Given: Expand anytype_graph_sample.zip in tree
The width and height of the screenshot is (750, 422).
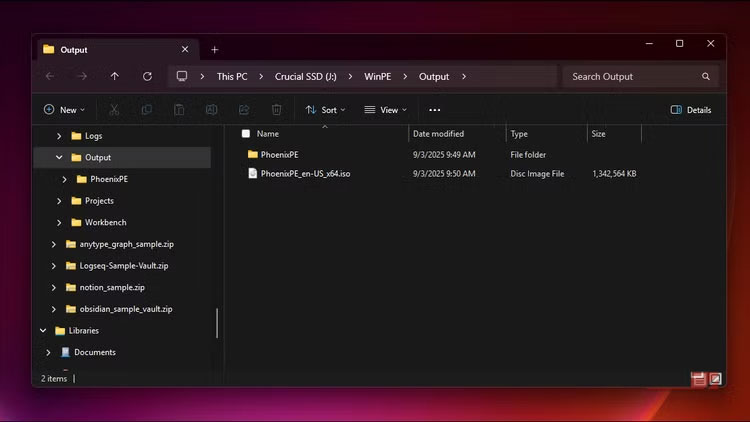Looking at the screenshot, I should (54, 244).
